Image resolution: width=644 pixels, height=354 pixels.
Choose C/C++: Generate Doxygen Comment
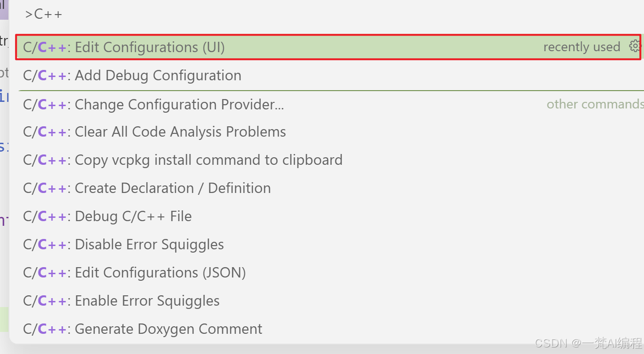328,329
